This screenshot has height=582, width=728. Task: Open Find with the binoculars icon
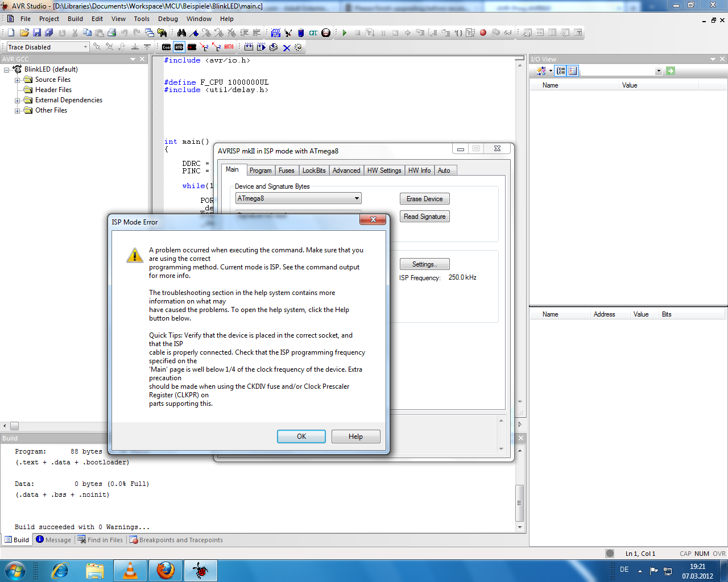tap(181, 33)
